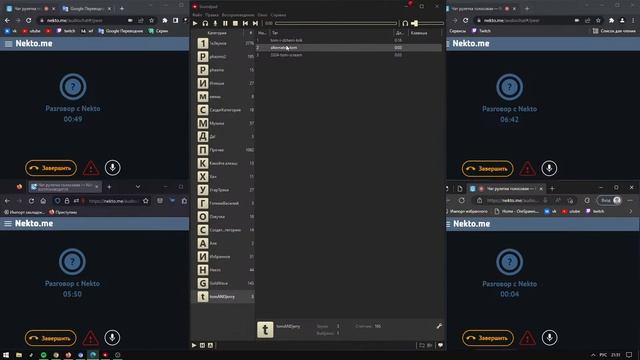End the Nekto call showing 00:04
The height and width of the screenshot is (360, 640).
click(488, 338)
